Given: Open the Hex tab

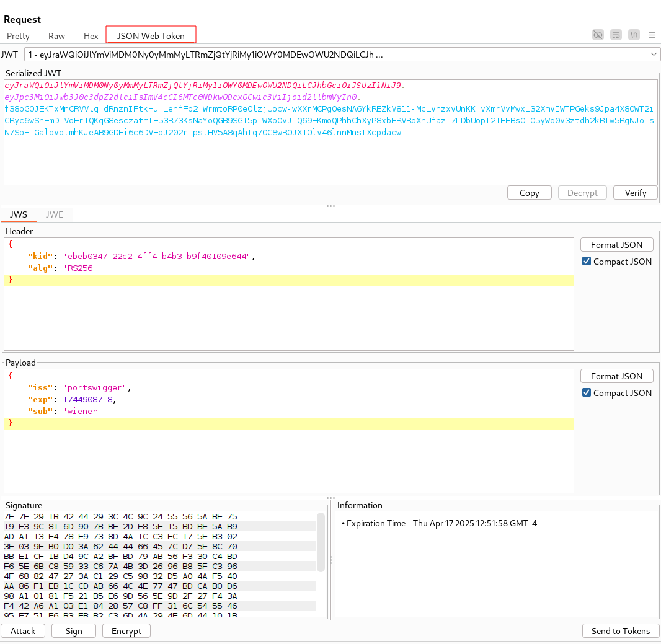Looking at the screenshot, I should [x=91, y=36].
